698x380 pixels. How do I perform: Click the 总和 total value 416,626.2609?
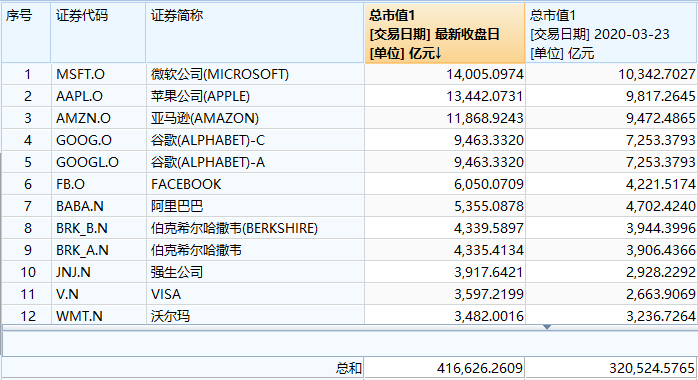tap(479, 368)
